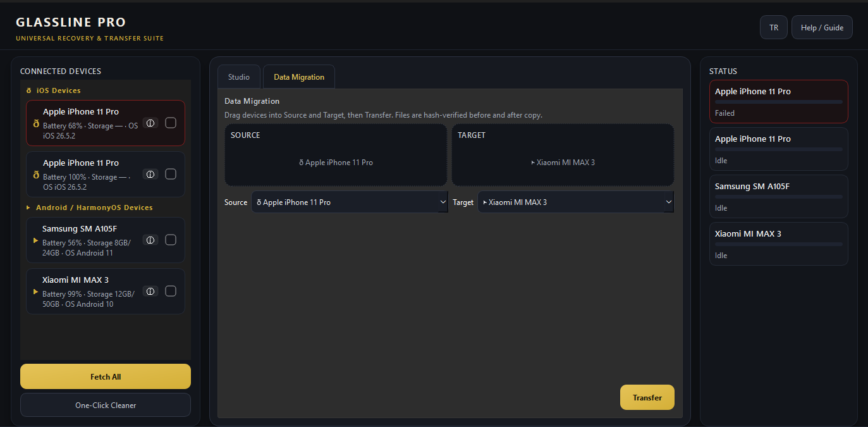Click "Battery 68% · Storage" details text
Viewport: 868px width, 427px height.
90,131
